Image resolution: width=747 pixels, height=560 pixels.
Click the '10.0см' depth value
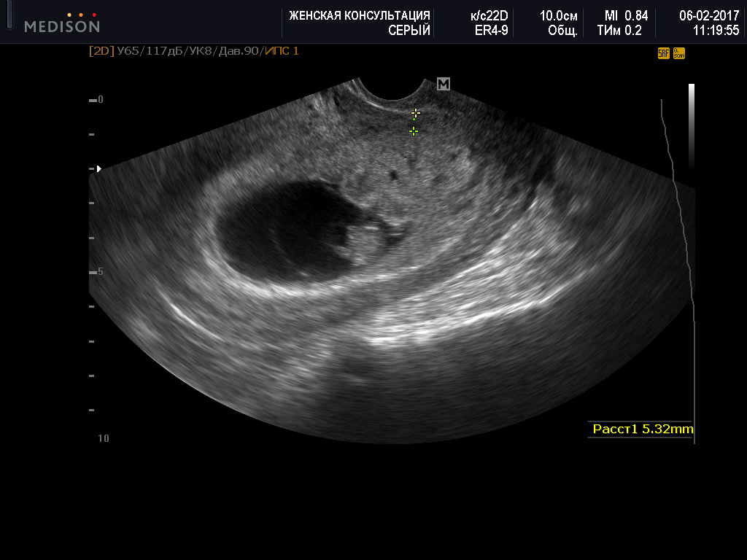click(x=558, y=16)
